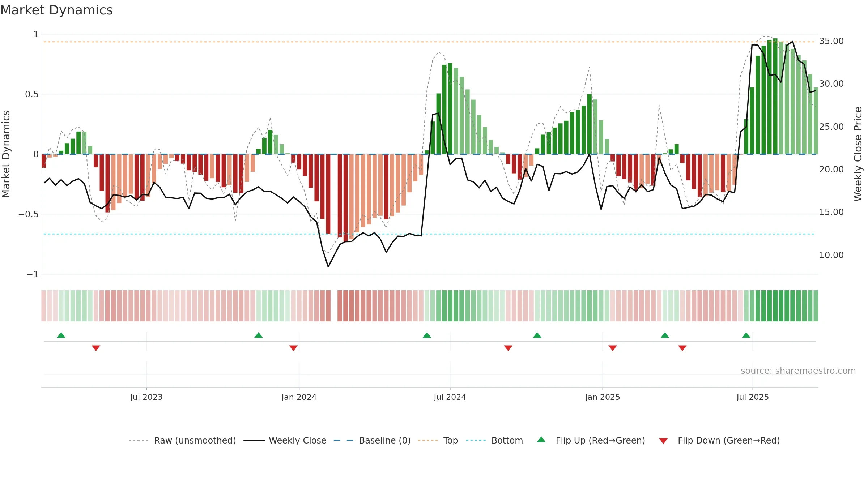
Task: Select the red flip-down marker in spring 2025
Action: pyautogui.click(x=682, y=348)
